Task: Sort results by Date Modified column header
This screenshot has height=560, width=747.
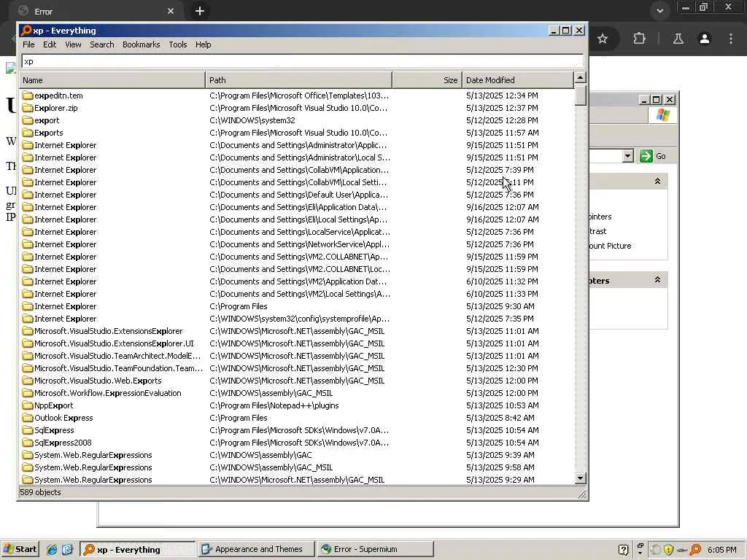Action: click(518, 80)
